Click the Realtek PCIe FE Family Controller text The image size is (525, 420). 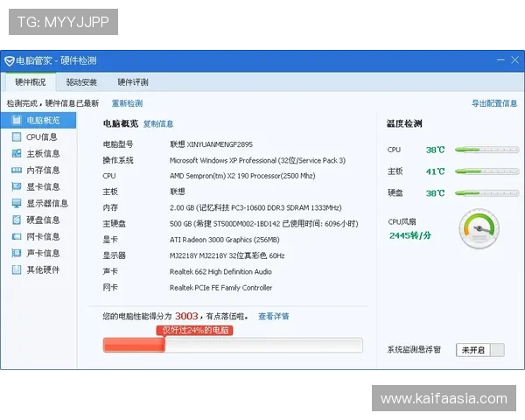tap(221, 288)
